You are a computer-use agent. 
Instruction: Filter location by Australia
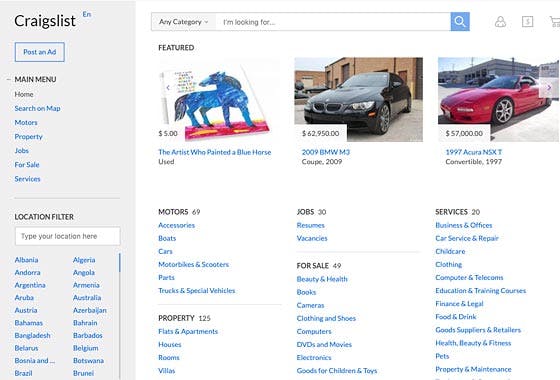coord(87,298)
